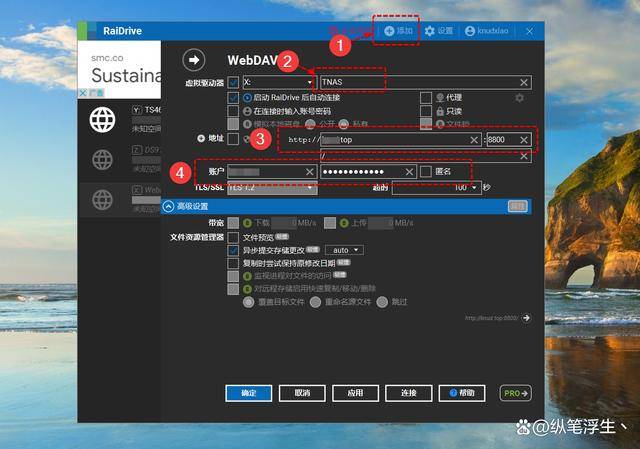
Task: Select the 跳过 radio option
Action: 382,302
